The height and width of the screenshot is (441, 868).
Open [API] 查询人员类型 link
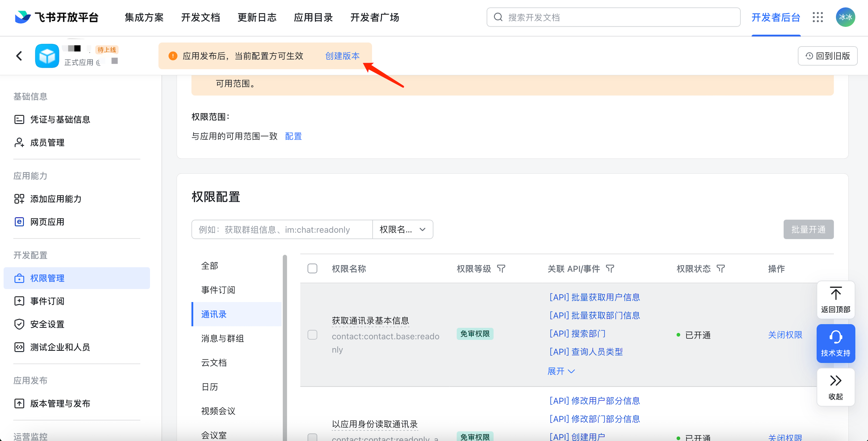586,352
